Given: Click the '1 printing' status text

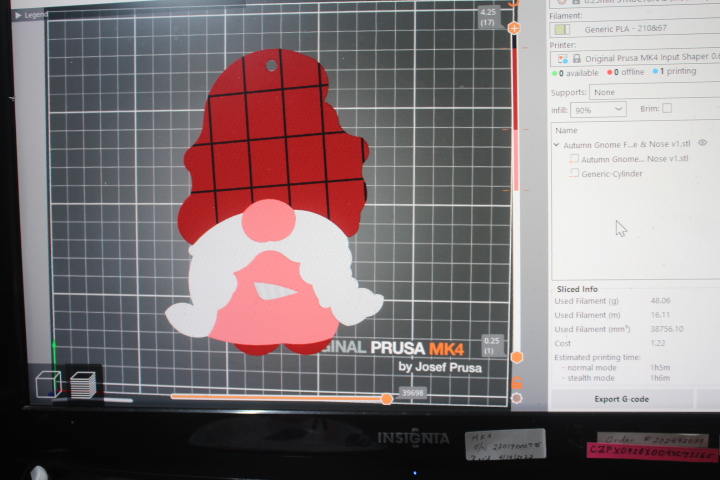Looking at the screenshot, I should [678, 71].
